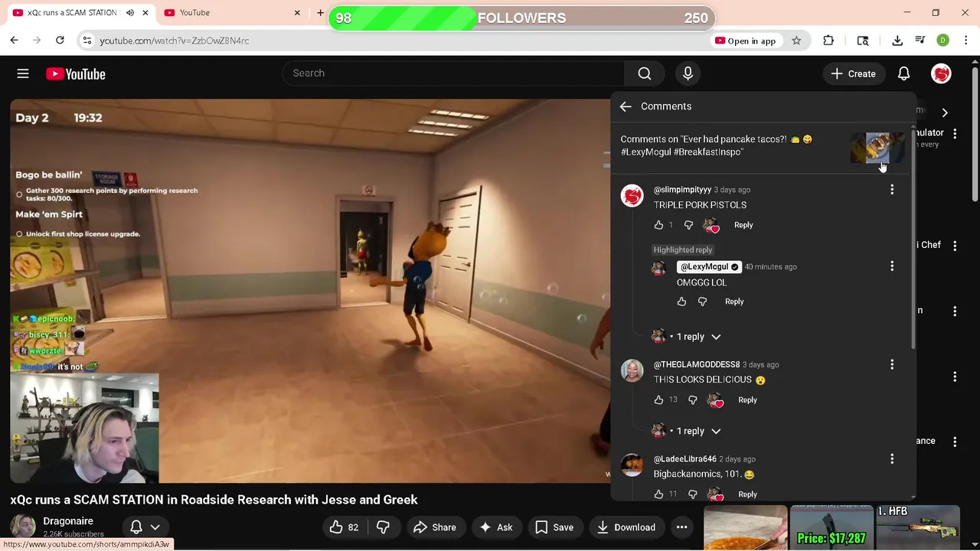Bookmark this page with the star
This screenshot has width=980, height=551.
tap(796, 41)
